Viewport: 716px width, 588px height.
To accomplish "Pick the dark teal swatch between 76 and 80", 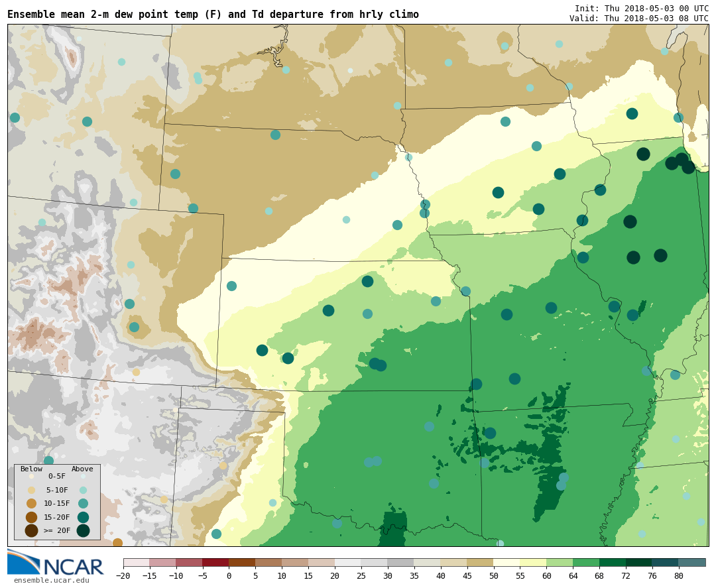I will [666, 562].
